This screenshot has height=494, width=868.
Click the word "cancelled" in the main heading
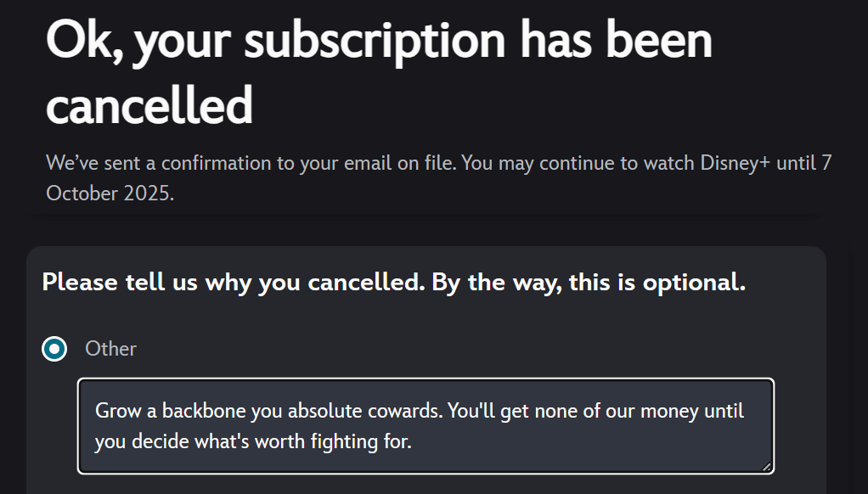(149, 105)
